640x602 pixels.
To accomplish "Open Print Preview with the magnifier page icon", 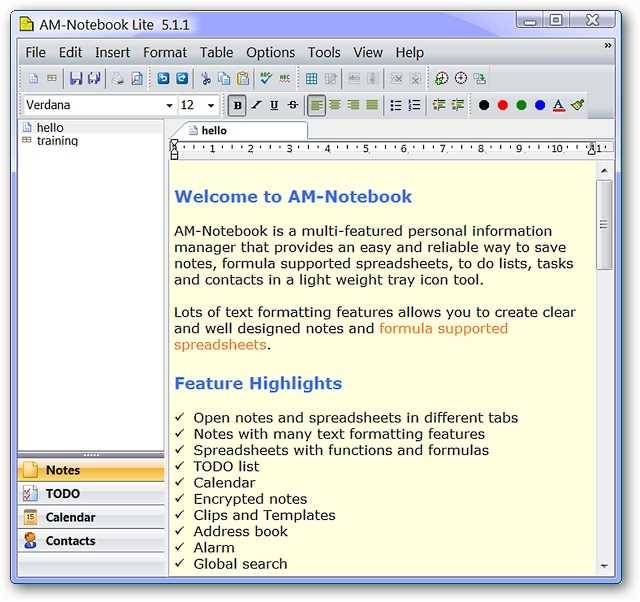I will pos(137,78).
